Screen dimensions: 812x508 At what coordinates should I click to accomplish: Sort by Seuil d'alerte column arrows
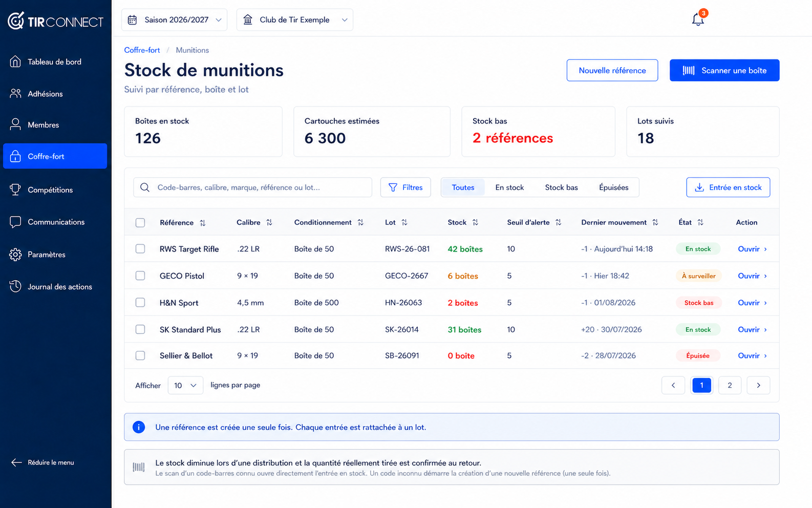pos(559,222)
